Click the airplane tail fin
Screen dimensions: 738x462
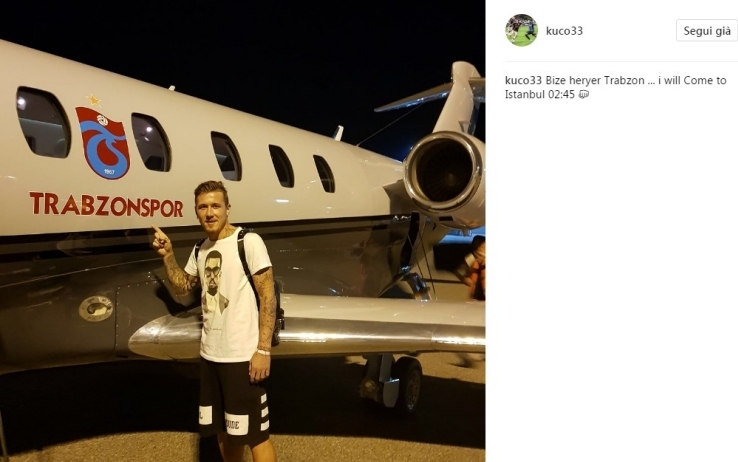pos(460,98)
